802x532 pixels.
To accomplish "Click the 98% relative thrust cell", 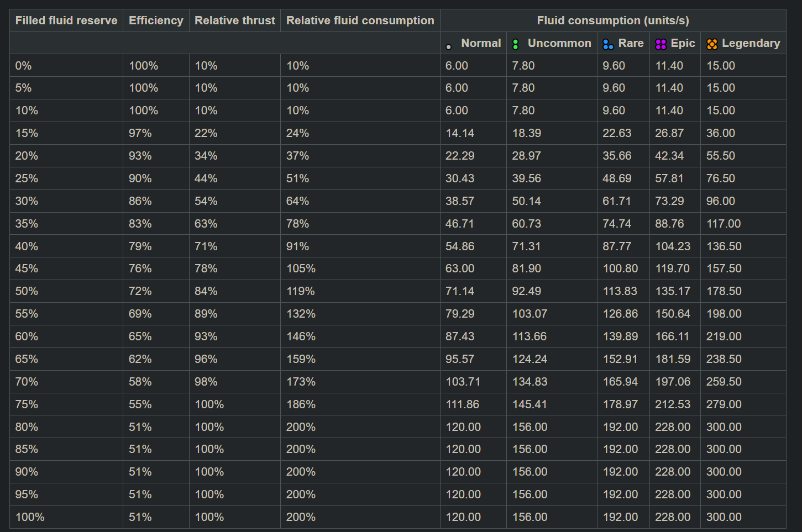I will (x=235, y=382).
